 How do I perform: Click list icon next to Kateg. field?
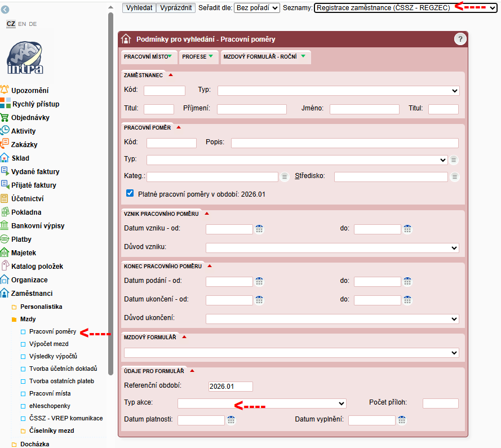[285, 177]
